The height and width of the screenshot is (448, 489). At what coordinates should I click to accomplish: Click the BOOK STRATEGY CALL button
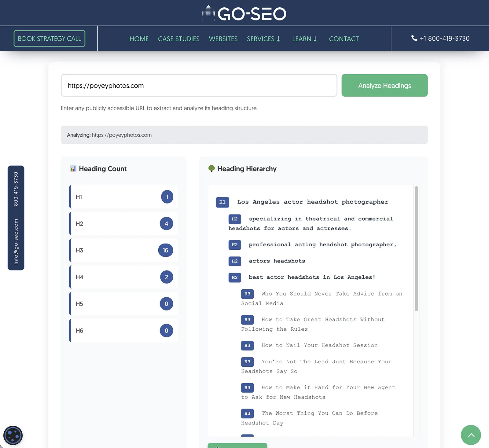tap(50, 38)
